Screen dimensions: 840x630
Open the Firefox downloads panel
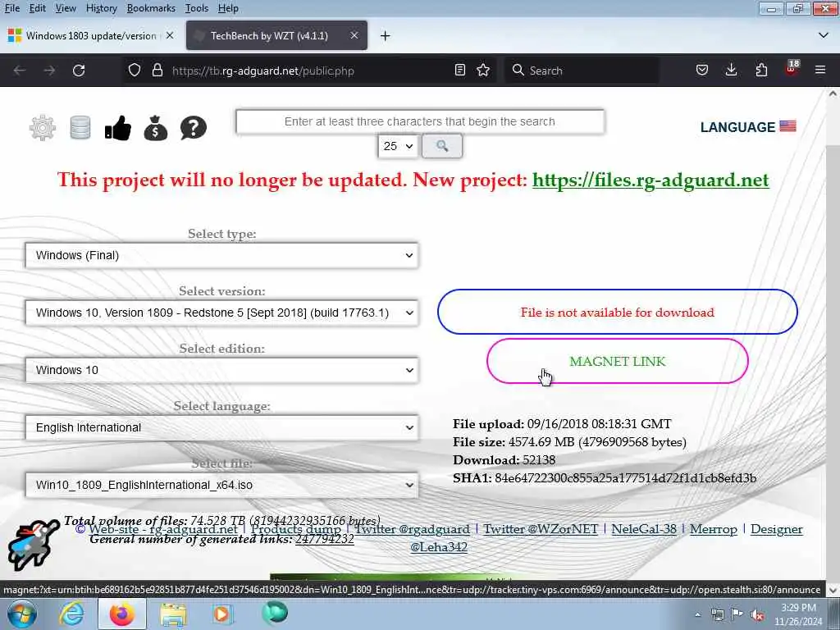(731, 71)
